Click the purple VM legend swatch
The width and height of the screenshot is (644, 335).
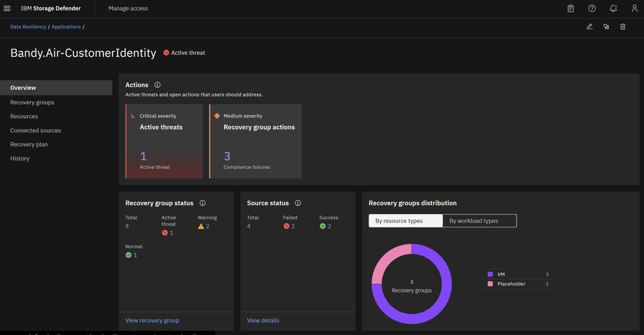pyautogui.click(x=490, y=274)
